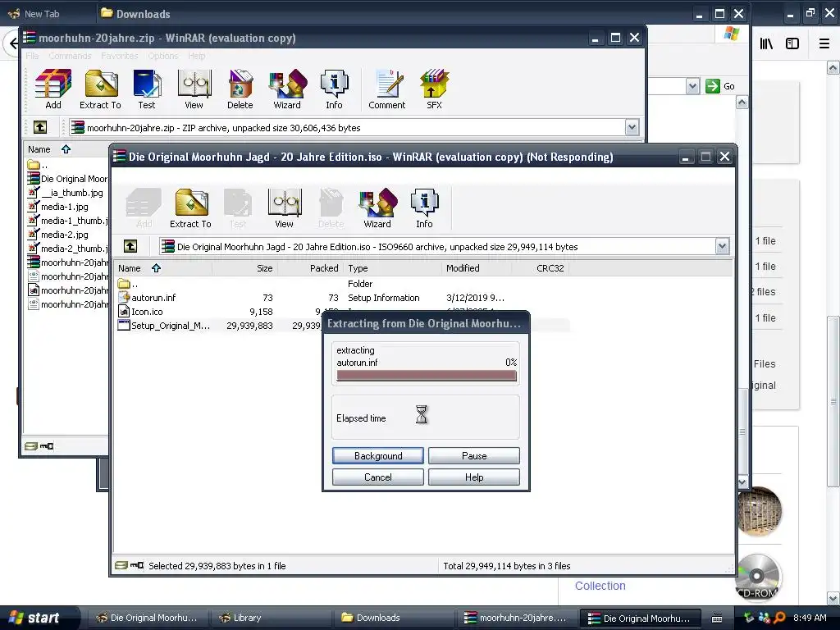
Task: Open Favorites menu in zip WinRAR window
Action: (x=120, y=56)
